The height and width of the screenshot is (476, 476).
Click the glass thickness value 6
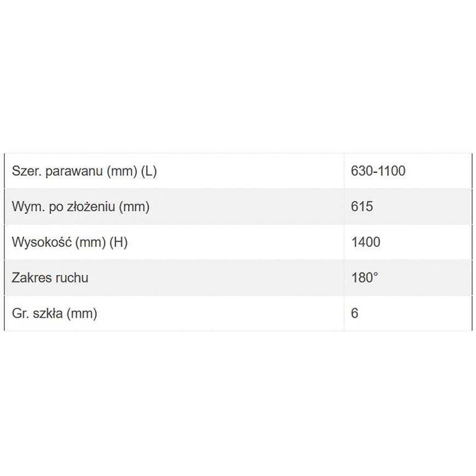coord(355,314)
